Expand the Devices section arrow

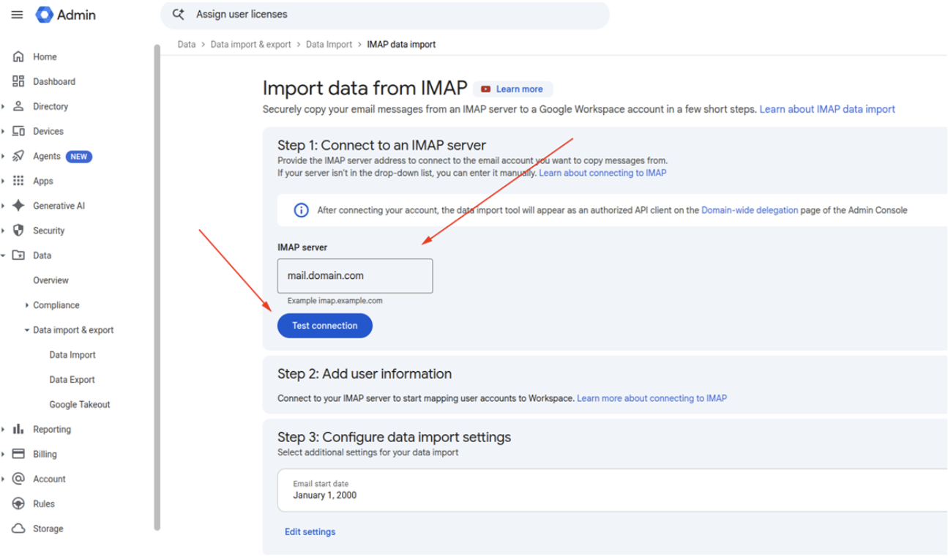click(x=4, y=131)
